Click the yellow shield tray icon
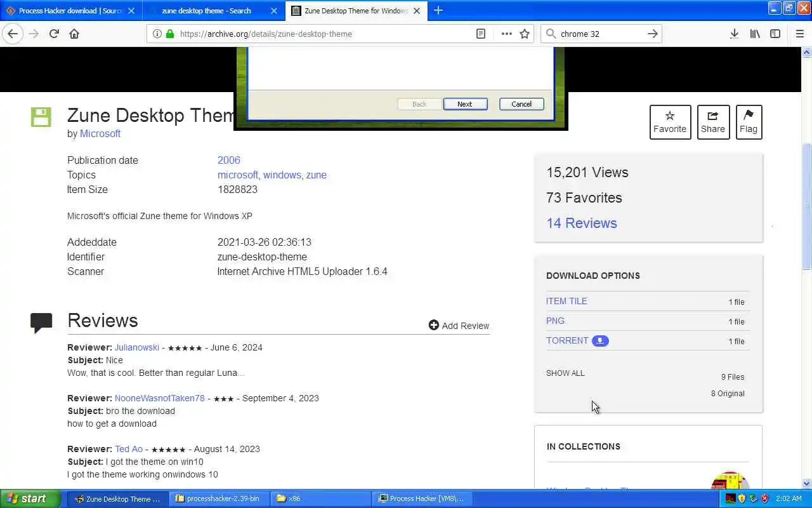The image size is (812, 508). pyautogui.click(x=742, y=498)
